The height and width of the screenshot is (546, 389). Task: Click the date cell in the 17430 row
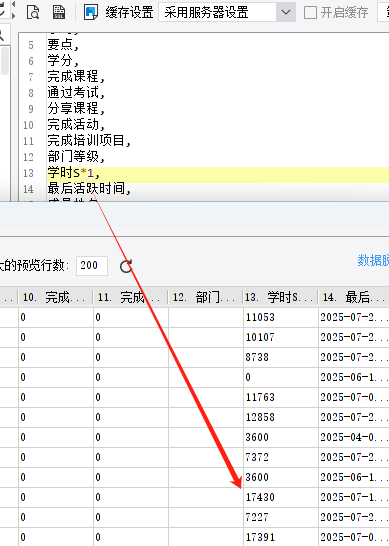[x=354, y=497]
